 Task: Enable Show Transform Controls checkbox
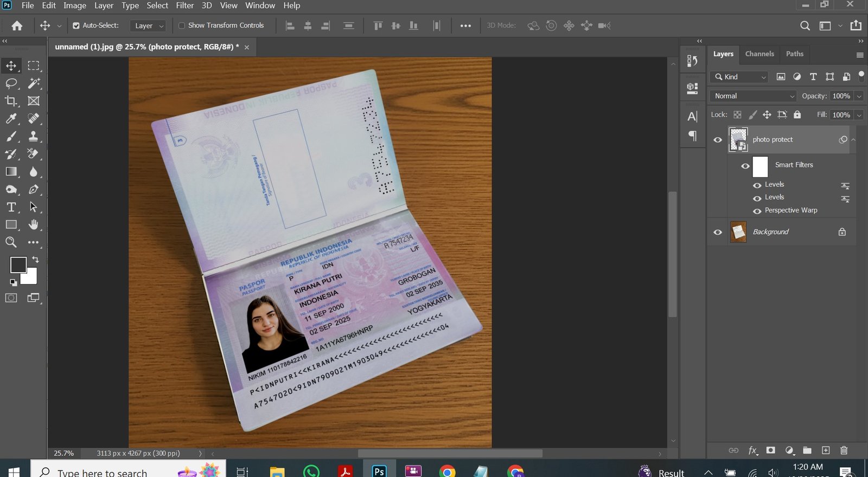pos(182,25)
